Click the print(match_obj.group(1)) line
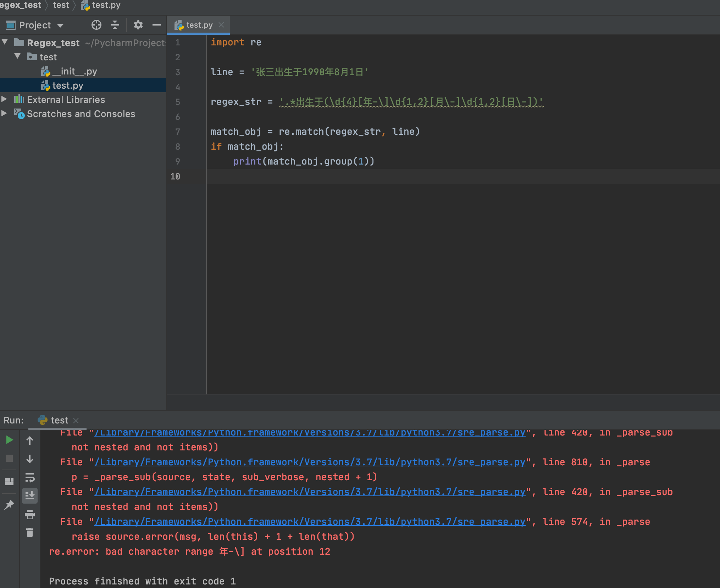This screenshot has height=588, width=720. click(304, 161)
